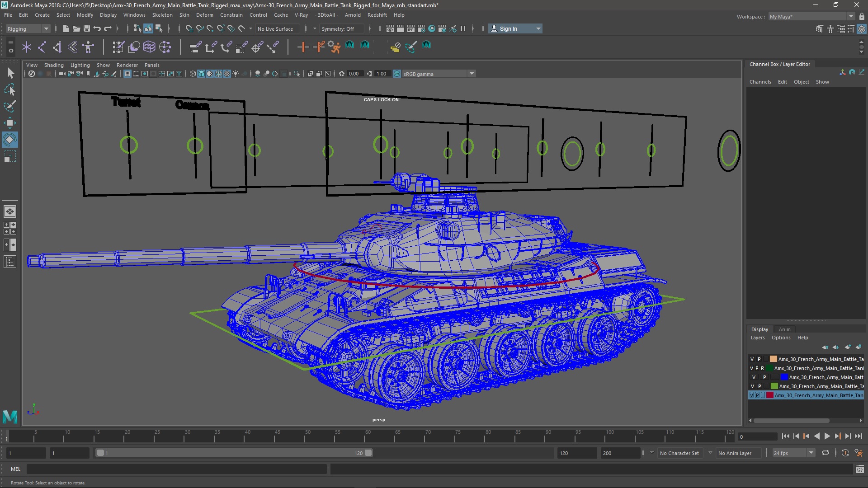Switch to the Anim layer tab

pos(784,329)
